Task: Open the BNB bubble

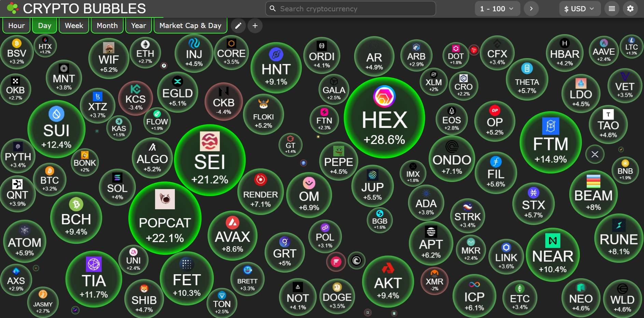Action: click(x=625, y=170)
